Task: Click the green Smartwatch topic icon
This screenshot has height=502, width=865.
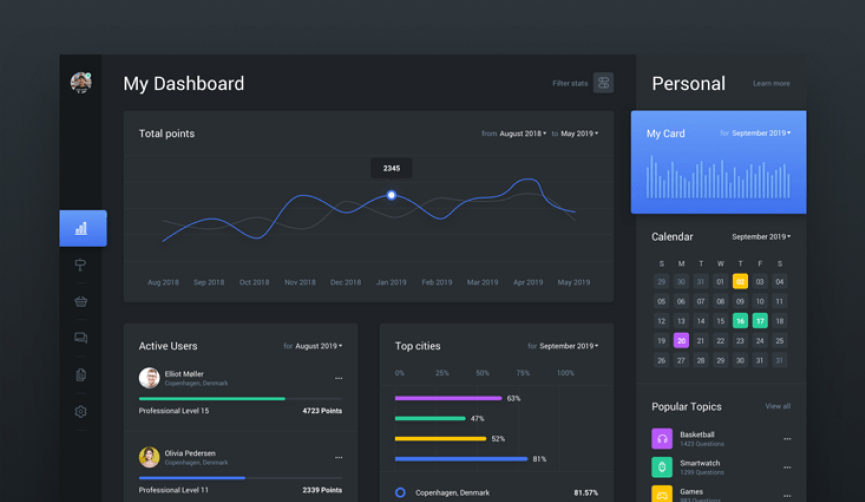Action: click(x=662, y=467)
